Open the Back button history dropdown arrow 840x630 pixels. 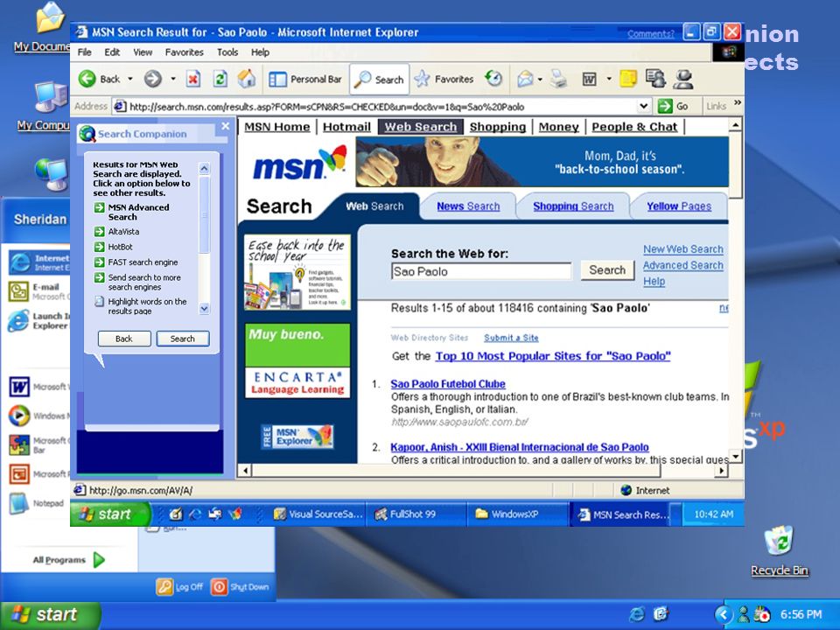129,80
